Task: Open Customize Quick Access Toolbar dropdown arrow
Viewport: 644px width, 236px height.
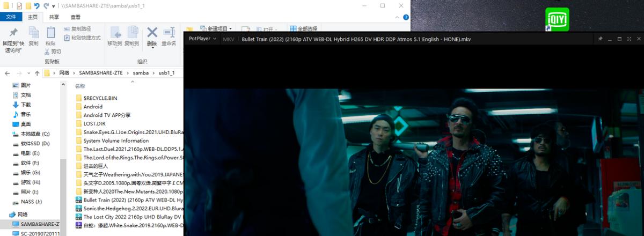Action: pyautogui.click(x=54, y=6)
